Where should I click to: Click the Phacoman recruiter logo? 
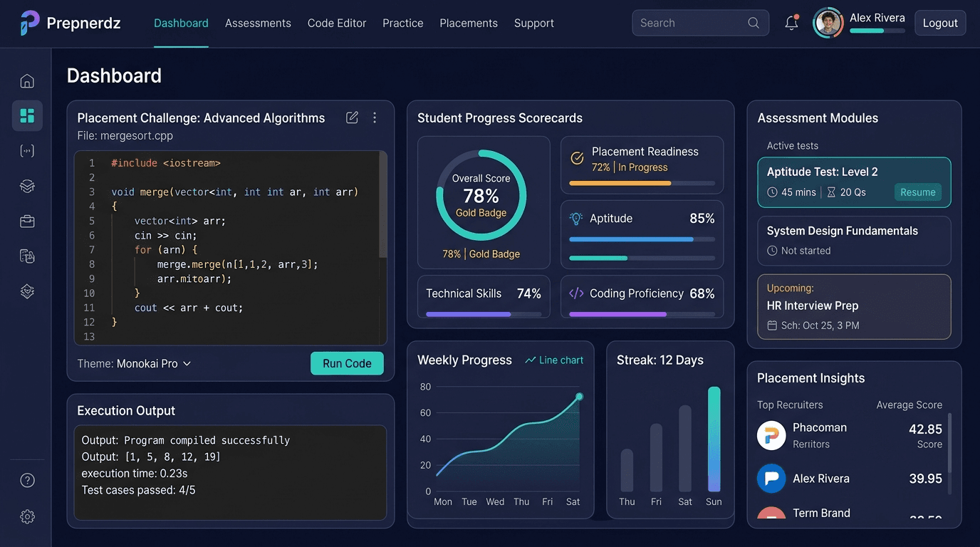771,435
